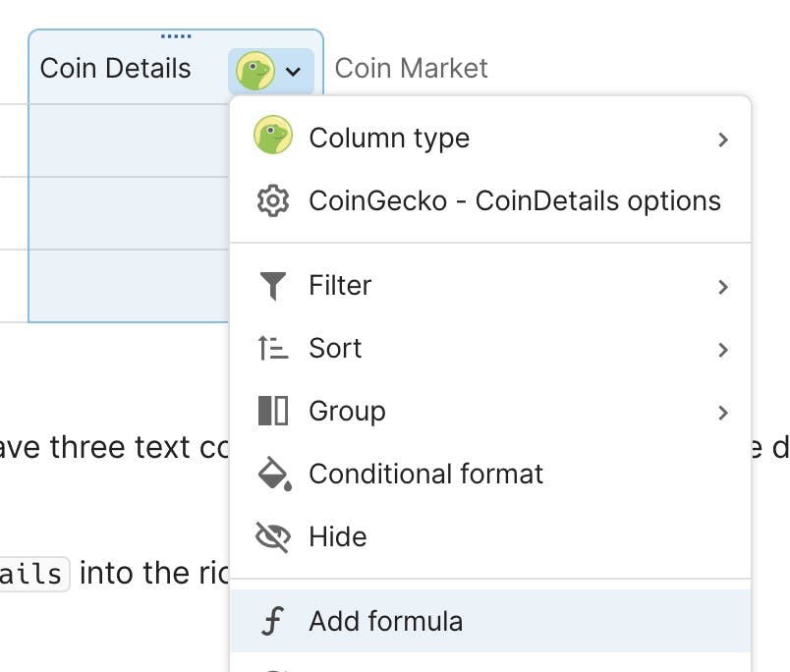Click the dotted drag handle above Coin Details

[176, 37]
